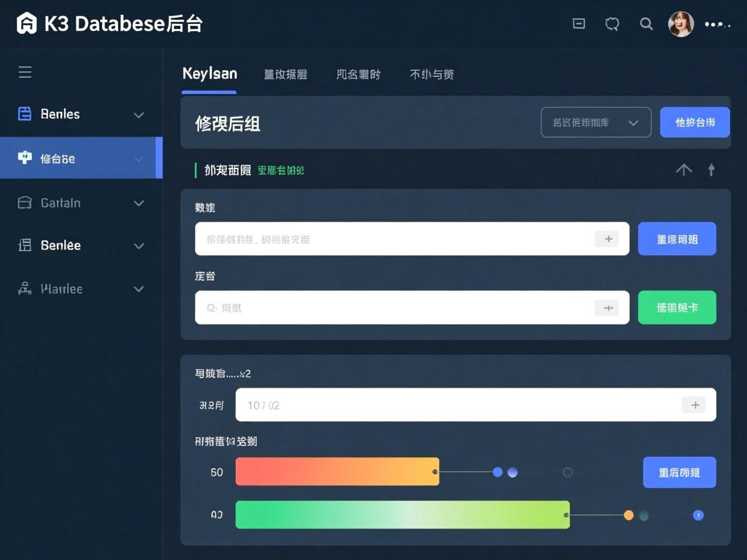Click the green 催掴绸卡 button
The height and width of the screenshot is (560, 747).
pos(677,307)
